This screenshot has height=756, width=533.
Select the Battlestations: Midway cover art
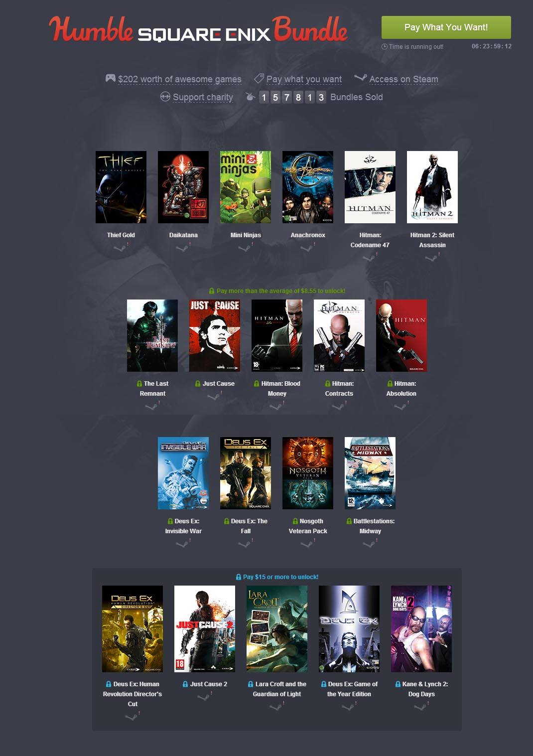point(370,473)
